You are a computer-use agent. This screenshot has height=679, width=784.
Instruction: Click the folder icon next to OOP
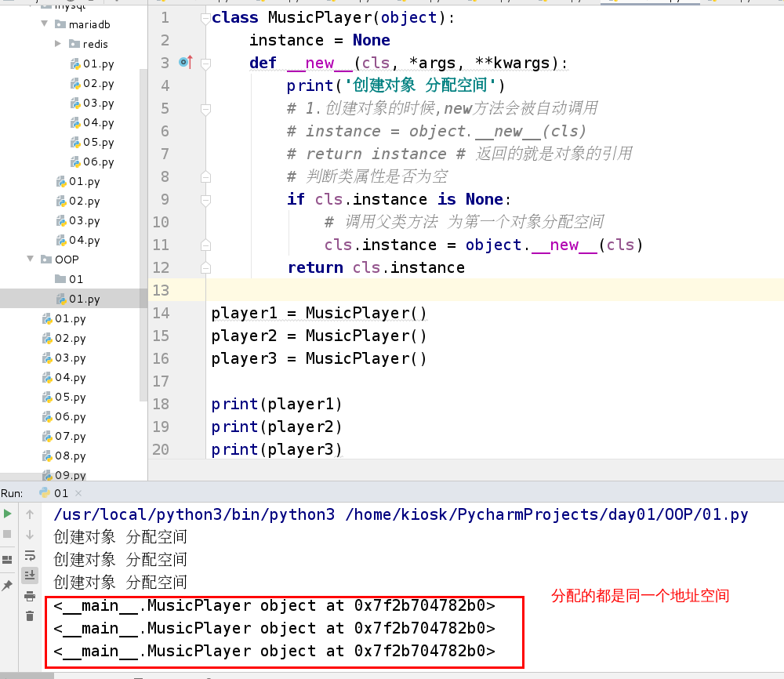(x=46, y=259)
